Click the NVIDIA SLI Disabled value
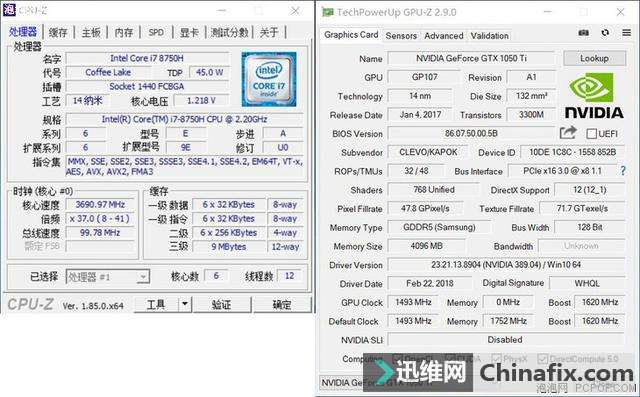Viewport: 640px width, 397px height. 506,339
